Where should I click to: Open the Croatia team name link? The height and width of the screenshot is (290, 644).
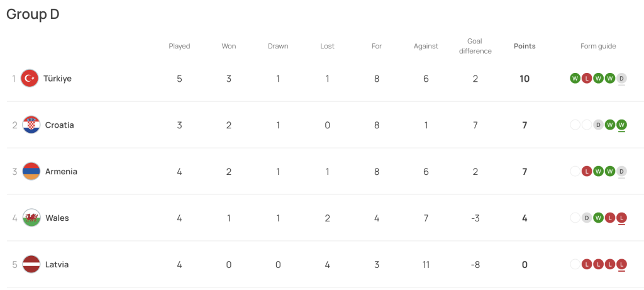coord(59,125)
